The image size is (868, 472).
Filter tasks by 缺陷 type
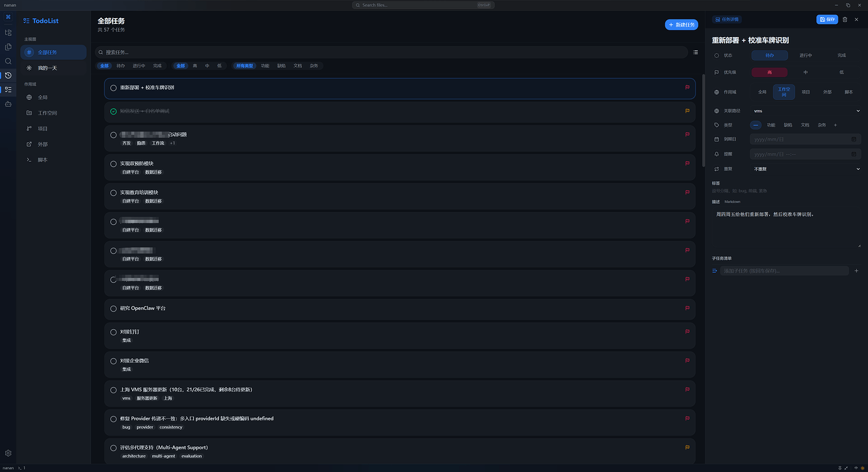click(x=281, y=65)
